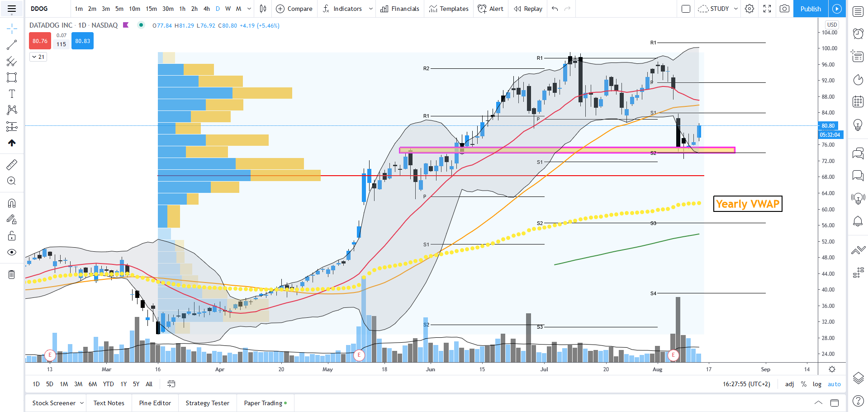This screenshot has height=412, width=868.
Task: Toggle hide all drawings eye icon
Action: pos(12,252)
